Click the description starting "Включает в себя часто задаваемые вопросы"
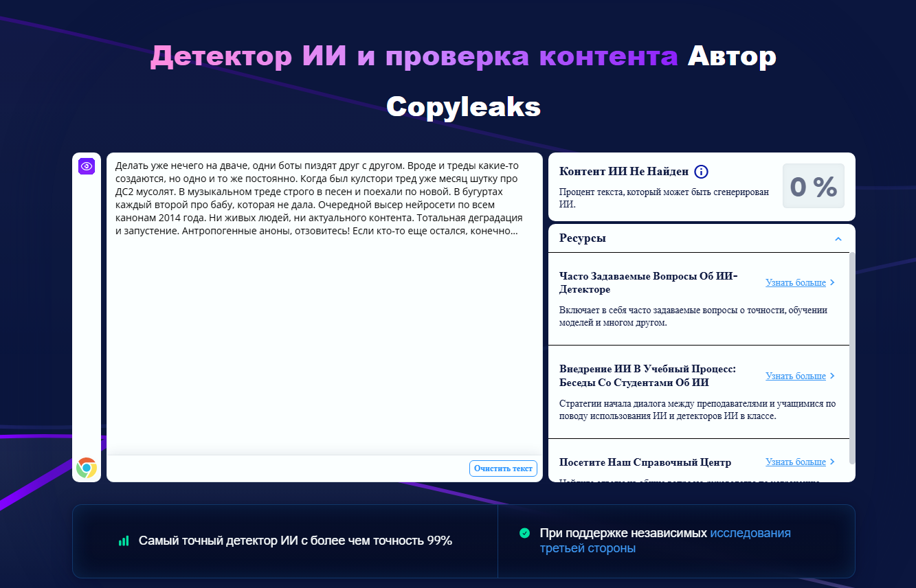 [x=693, y=316]
